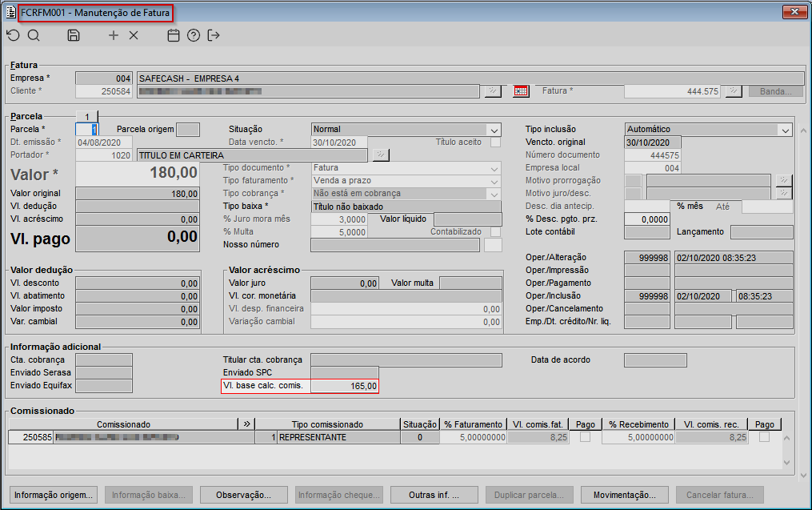Click the red grid icon beside Cliente

point(522,91)
